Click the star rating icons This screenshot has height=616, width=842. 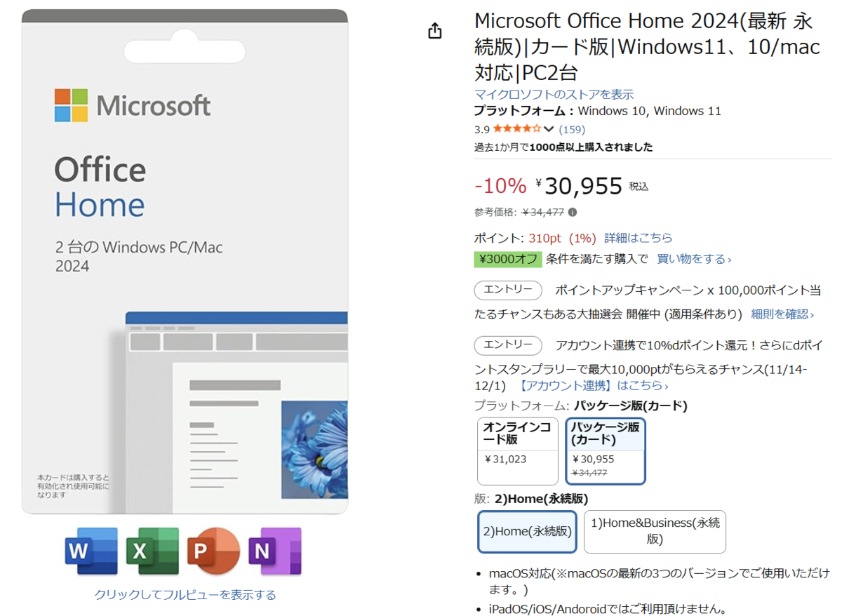click(x=516, y=129)
